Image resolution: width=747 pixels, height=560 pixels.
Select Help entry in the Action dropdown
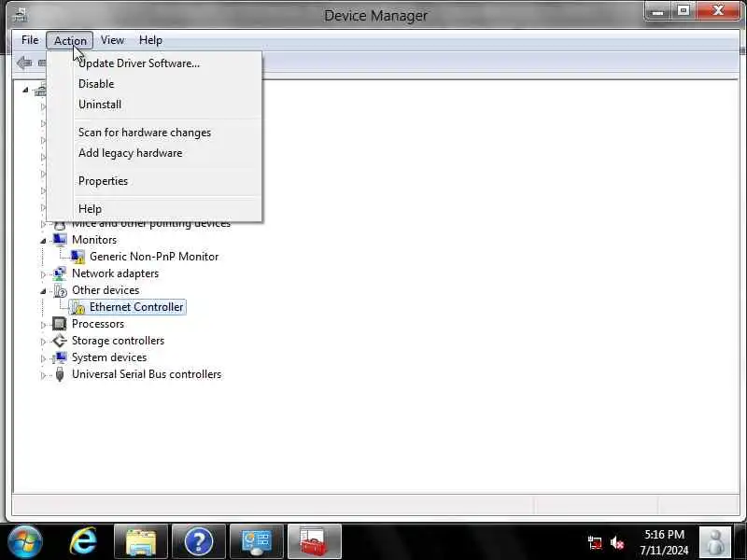(x=90, y=208)
